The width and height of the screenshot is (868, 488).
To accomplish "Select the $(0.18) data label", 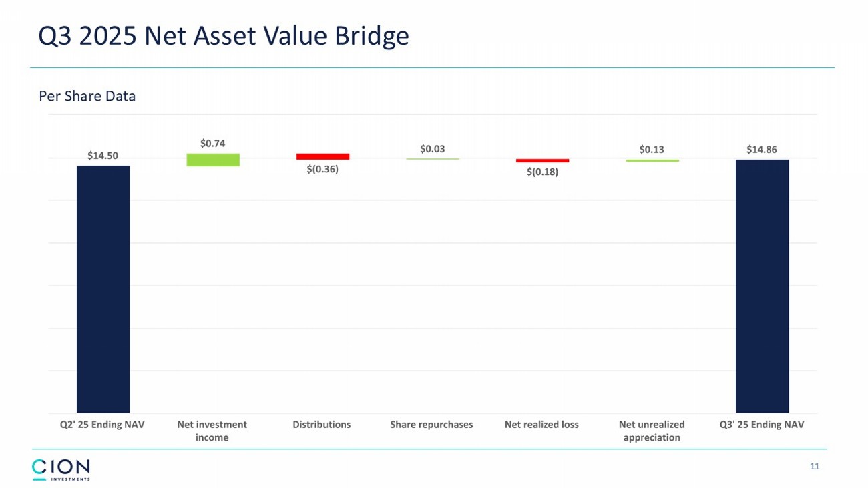I will click(542, 172).
